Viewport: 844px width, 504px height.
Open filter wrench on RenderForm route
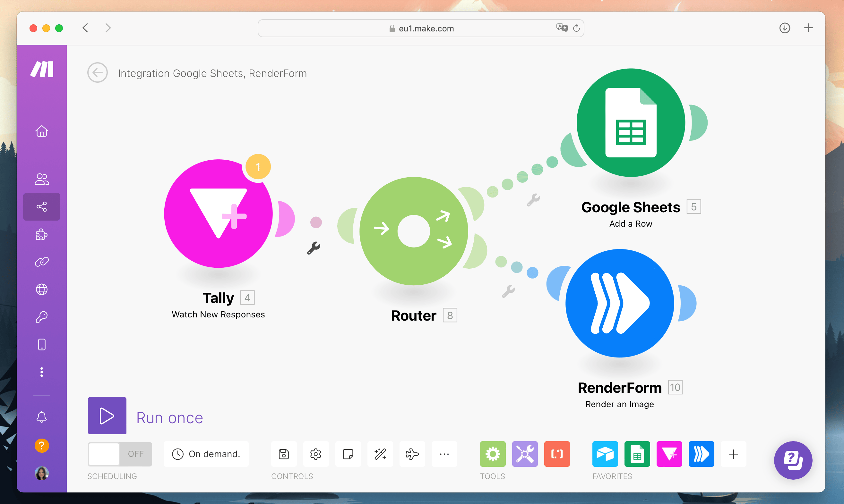coord(508,291)
